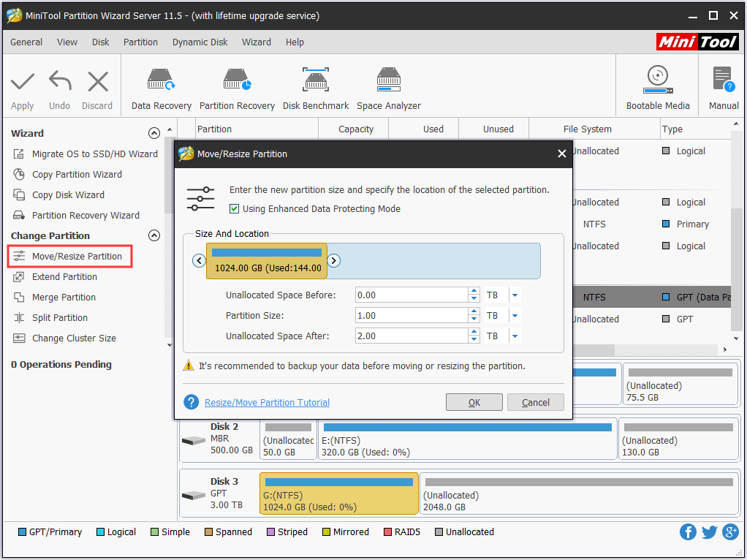Screen dimensions: 747x560
Task: Select 2048.0 GB unallocated space on Disk 3
Action: pyautogui.click(x=579, y=493)
